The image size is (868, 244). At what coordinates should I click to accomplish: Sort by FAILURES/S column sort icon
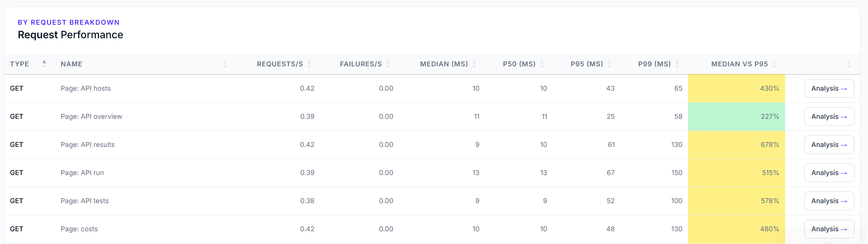(388, 64)
